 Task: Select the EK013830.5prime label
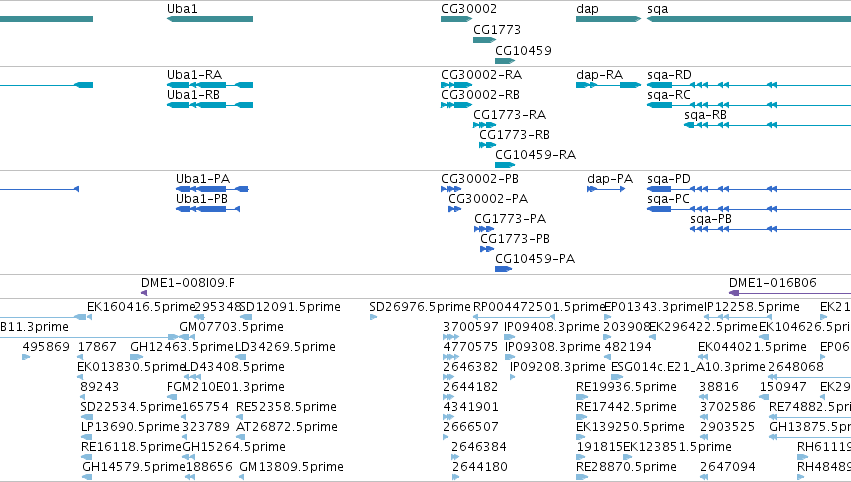pos(131,367)
